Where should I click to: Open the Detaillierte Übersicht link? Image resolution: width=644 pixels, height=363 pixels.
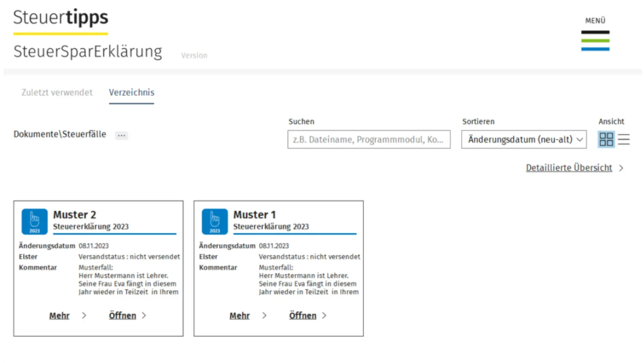tap(569, 168)
